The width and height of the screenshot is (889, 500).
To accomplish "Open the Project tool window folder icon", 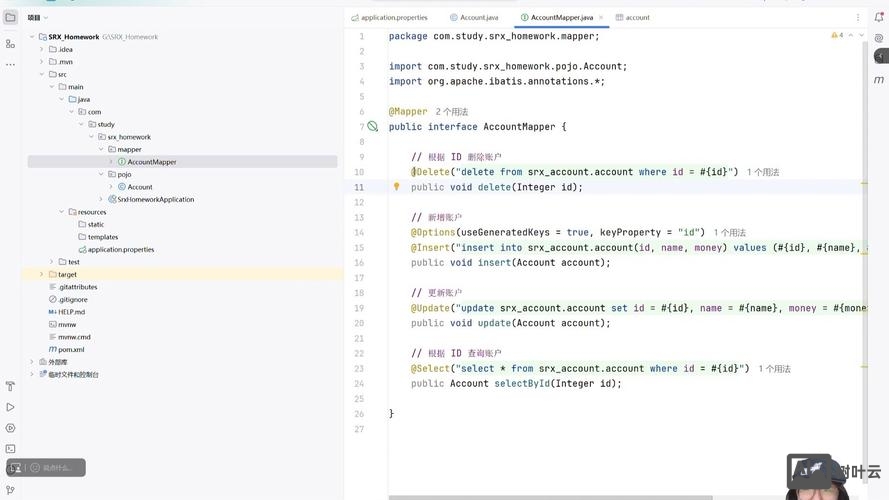I will click(10, 17).
